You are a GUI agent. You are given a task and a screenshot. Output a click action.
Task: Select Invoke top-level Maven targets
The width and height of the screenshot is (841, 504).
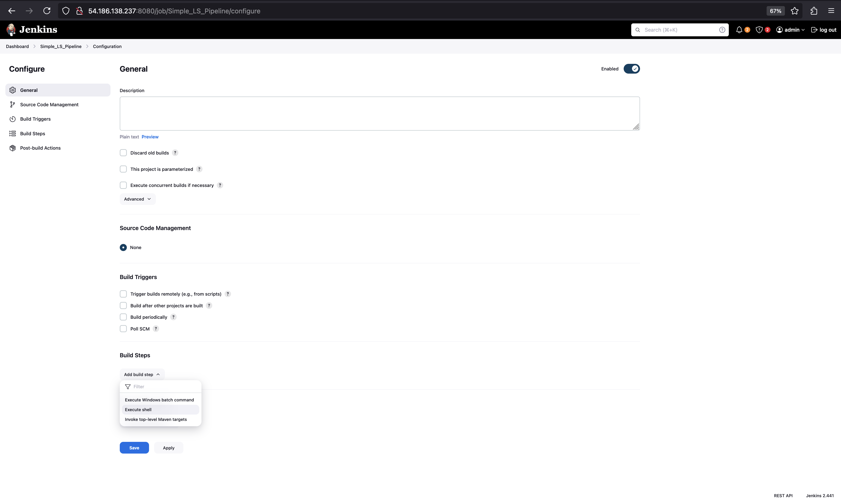[x=156, y=419]
